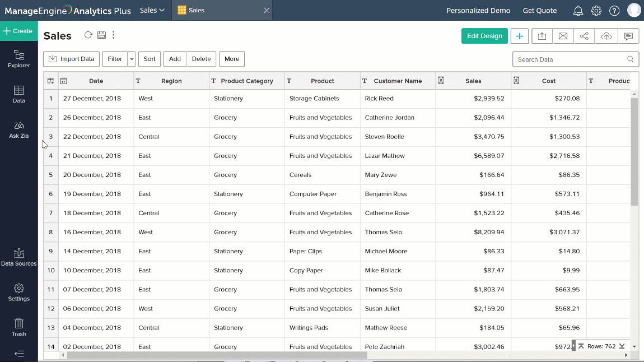Open the notifications bell icon
644x362 pixels.
point(578,11)
